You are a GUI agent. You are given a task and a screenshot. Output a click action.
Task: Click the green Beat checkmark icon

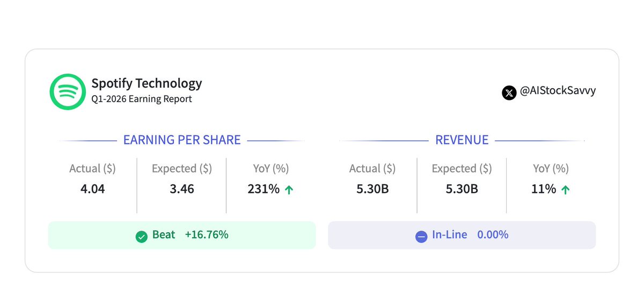coord(142,236)
